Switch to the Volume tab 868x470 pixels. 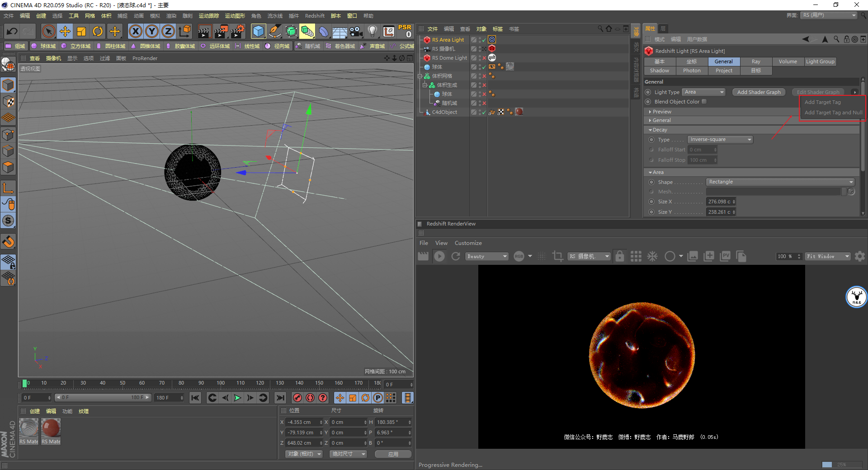point(788,61)
